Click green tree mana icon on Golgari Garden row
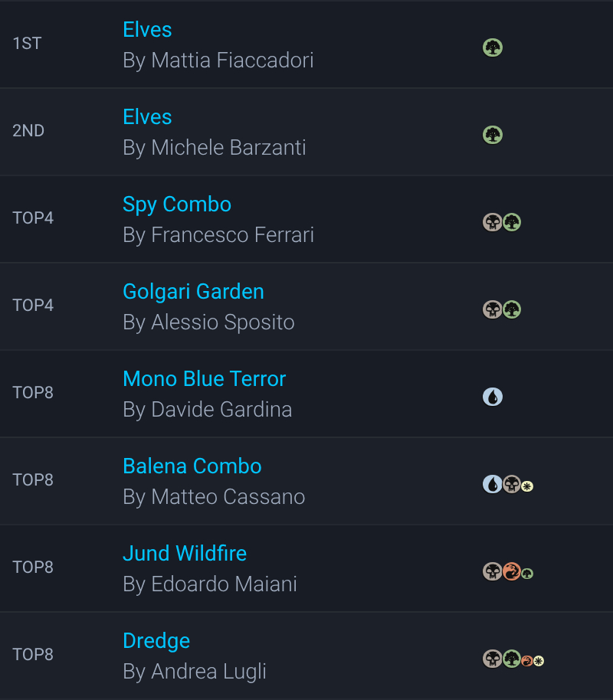 coord(512,310)
